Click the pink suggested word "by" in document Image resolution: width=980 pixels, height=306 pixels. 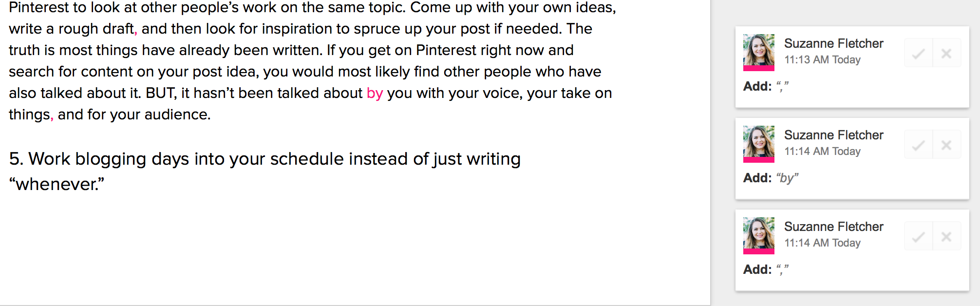375,93
